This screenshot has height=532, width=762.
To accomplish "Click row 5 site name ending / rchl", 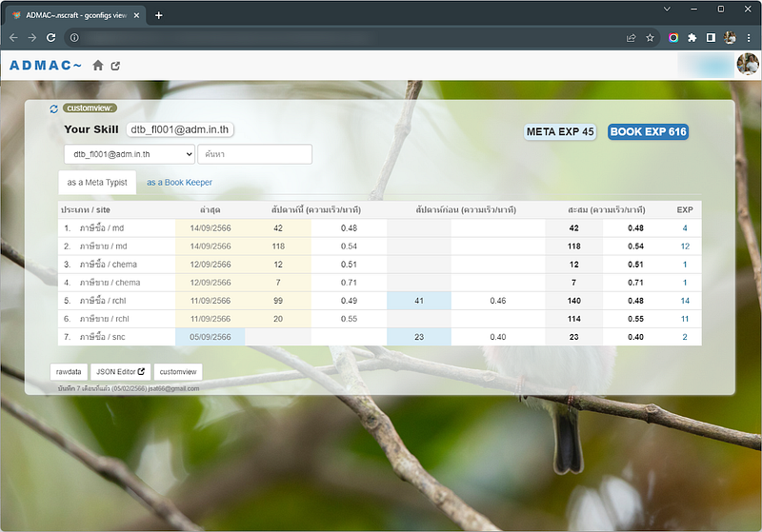I will tap(103, 301).
